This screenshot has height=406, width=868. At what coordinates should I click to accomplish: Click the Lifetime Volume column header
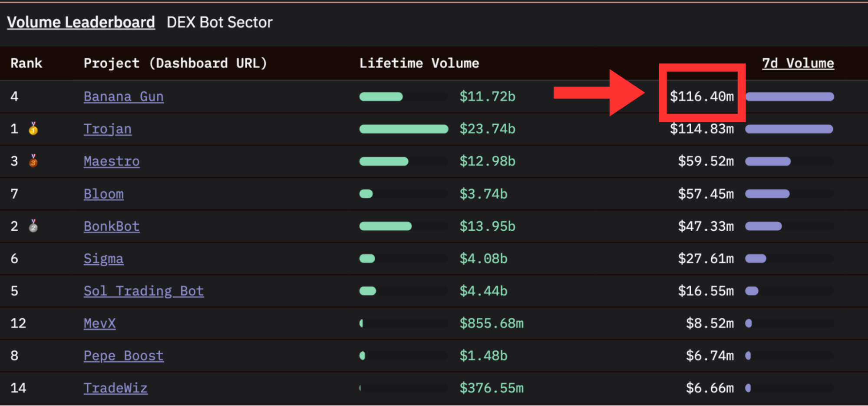click(x=419, y=63)
